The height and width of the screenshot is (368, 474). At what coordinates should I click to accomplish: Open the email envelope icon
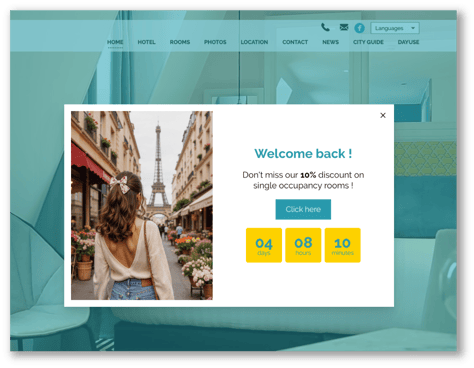(344, 27)
